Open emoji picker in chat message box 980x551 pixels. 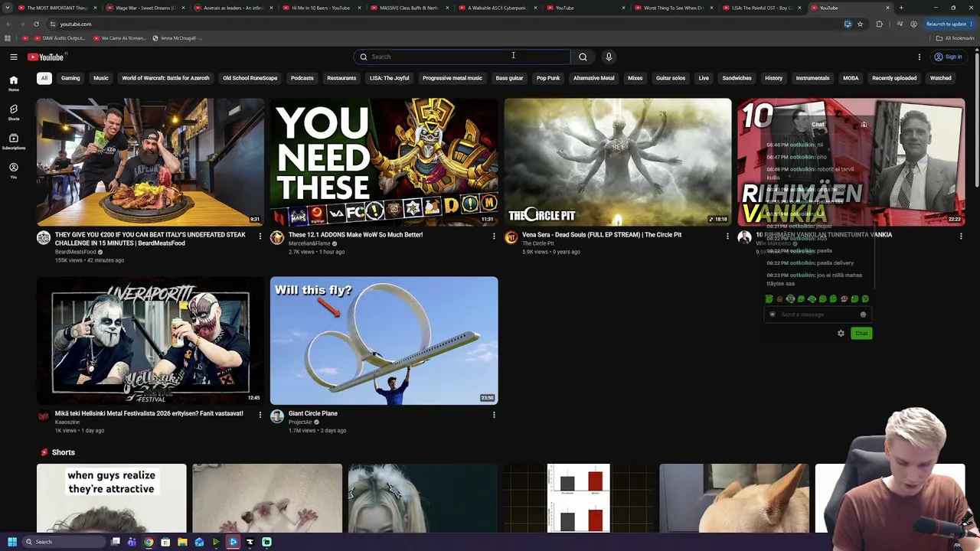(x=863, y=315)
